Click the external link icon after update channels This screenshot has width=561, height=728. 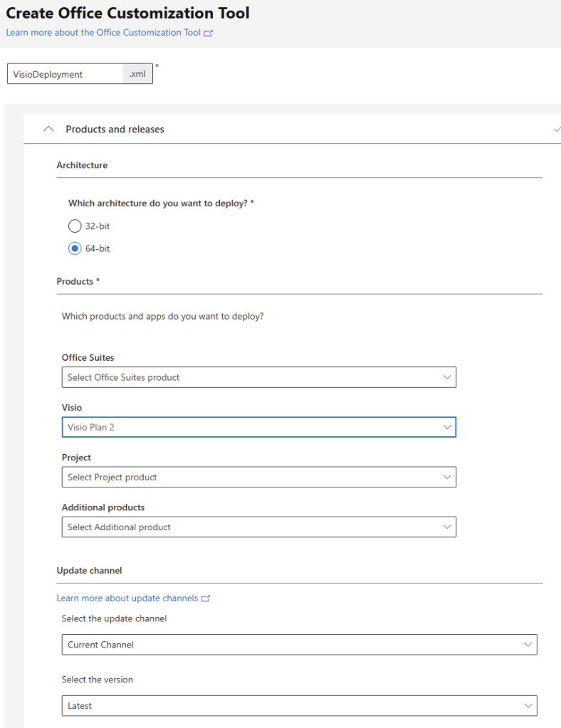point(206,598)
